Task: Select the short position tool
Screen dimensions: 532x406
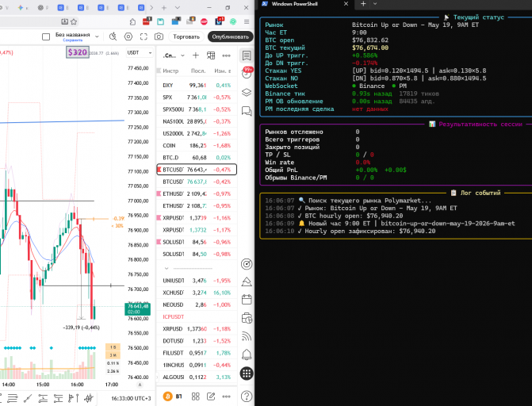Action: pyautogui.click(x=59, y=398)
